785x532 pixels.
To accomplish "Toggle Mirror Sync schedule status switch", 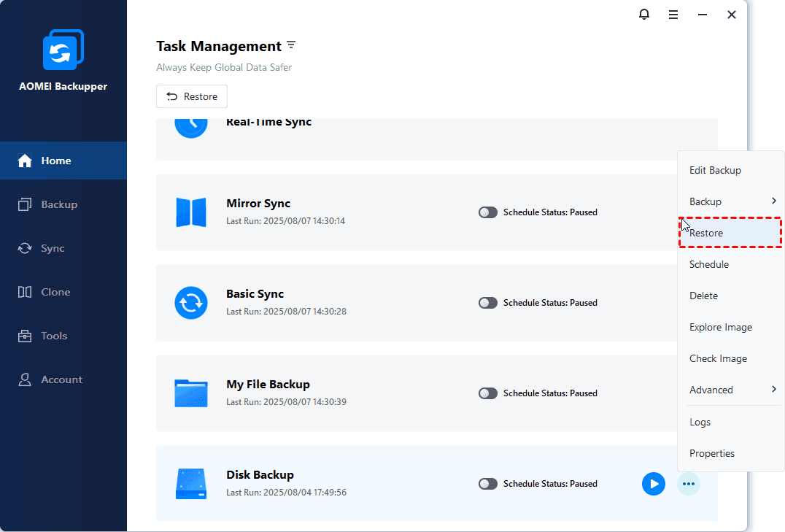I will click(x=487, y=212).
